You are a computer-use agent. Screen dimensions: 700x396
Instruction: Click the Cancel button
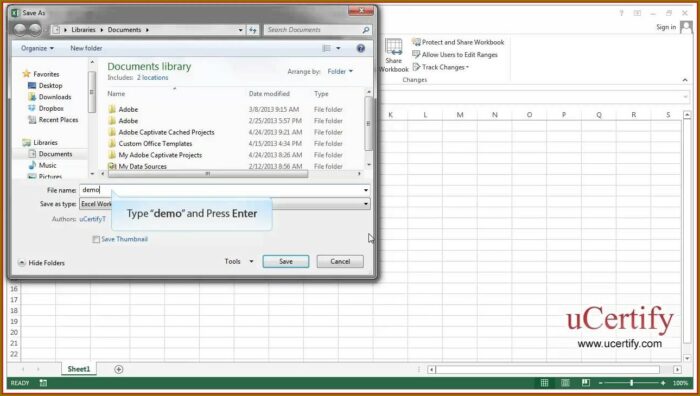click(340, 262)
